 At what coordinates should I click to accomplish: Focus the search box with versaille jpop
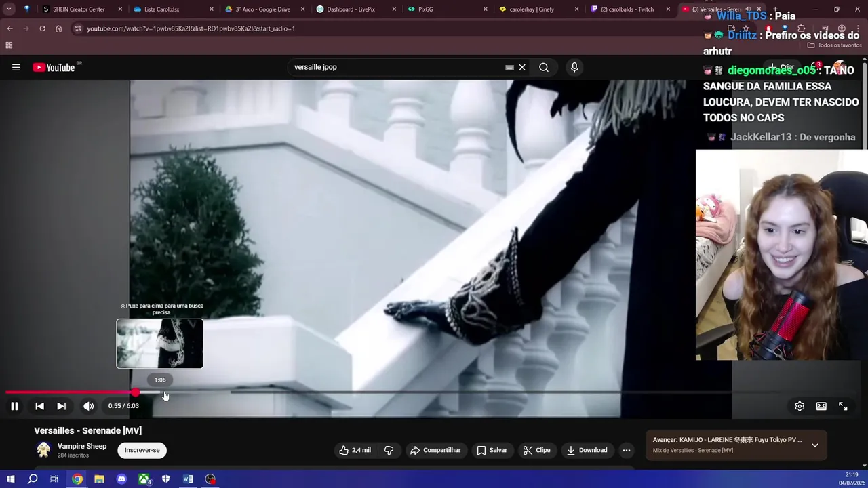[397, 67]
